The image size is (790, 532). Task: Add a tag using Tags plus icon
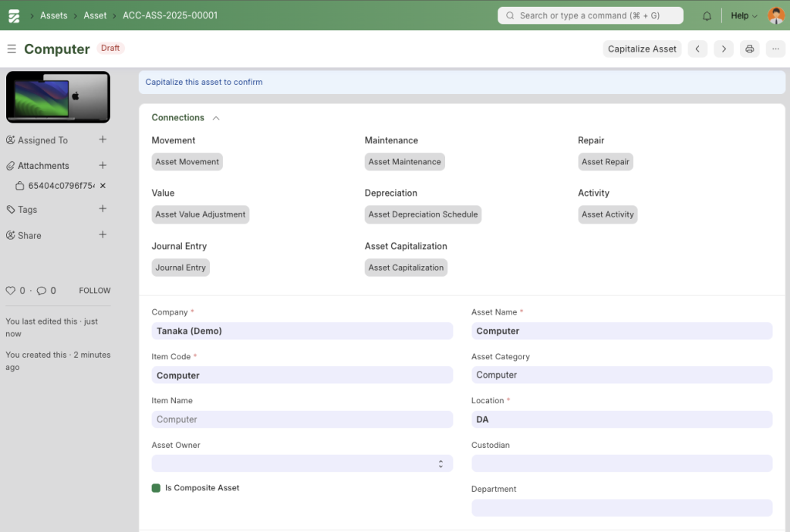click(103, 209)
